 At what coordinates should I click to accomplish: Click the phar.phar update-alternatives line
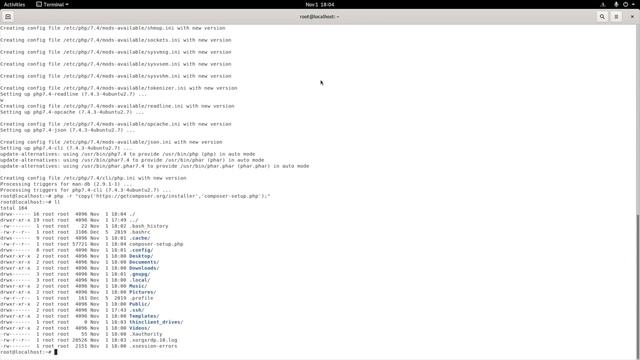[155, 166]
